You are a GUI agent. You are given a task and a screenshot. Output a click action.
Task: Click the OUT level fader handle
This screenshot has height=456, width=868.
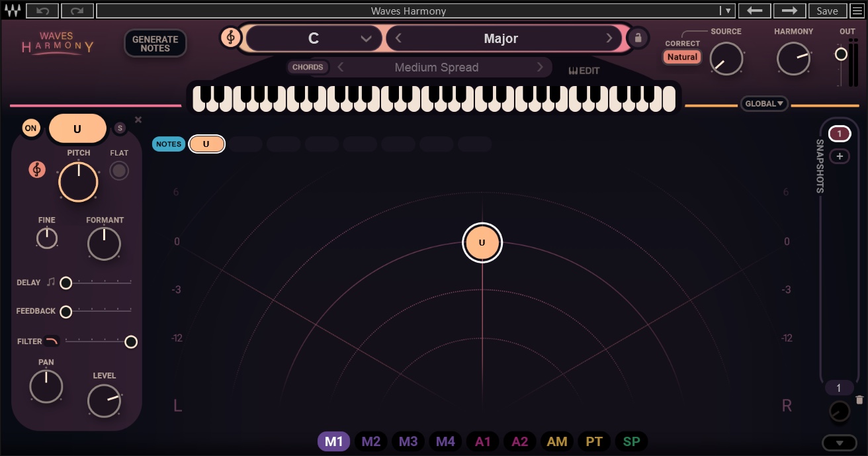tap(841, 54)
